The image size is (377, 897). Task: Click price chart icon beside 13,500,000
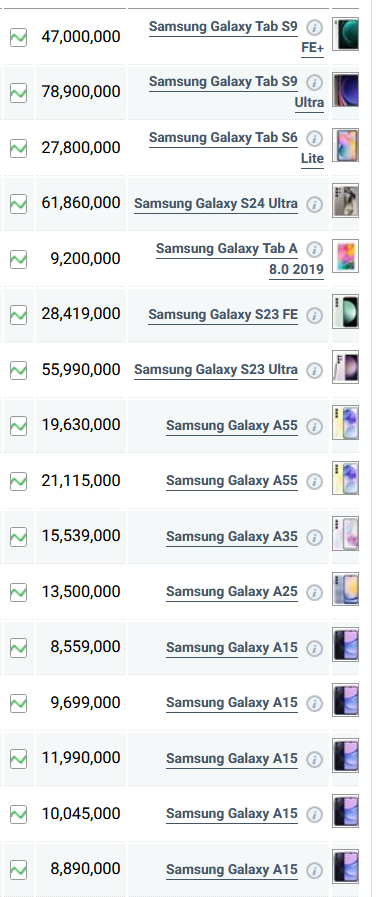(x=18, y=593)
